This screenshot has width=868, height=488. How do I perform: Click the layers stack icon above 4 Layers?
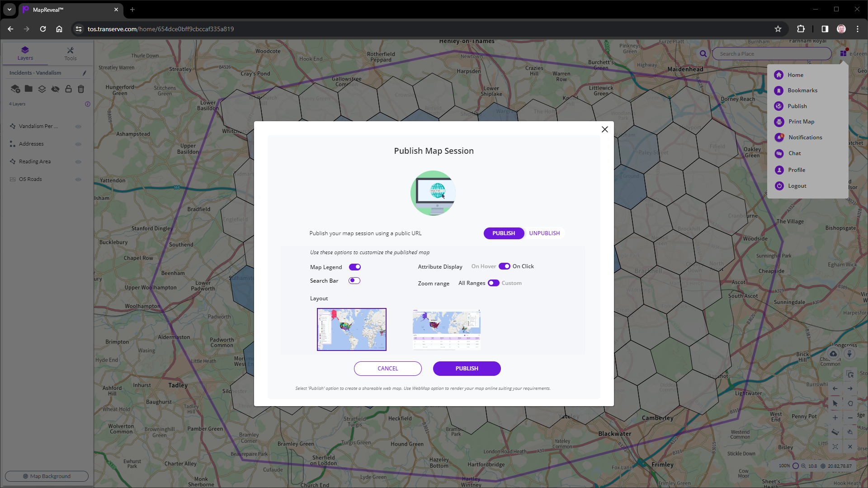[x=42, y=89]
